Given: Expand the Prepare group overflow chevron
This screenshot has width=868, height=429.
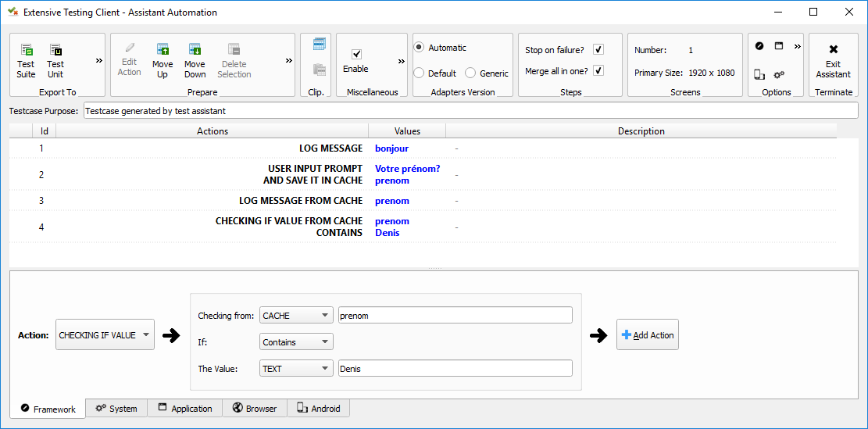Looking at the screenshot, I should pos(289,60).
